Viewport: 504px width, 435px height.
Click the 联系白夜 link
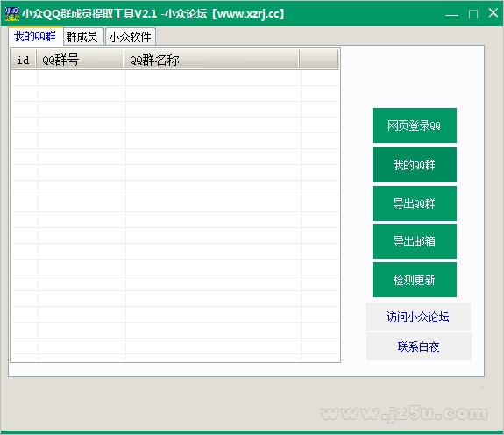click(418, 346)
